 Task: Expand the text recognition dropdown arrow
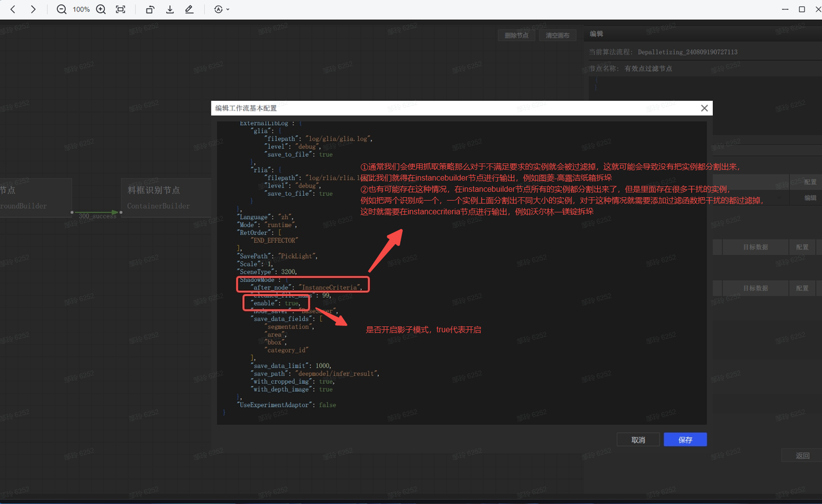tap(228, 10)
